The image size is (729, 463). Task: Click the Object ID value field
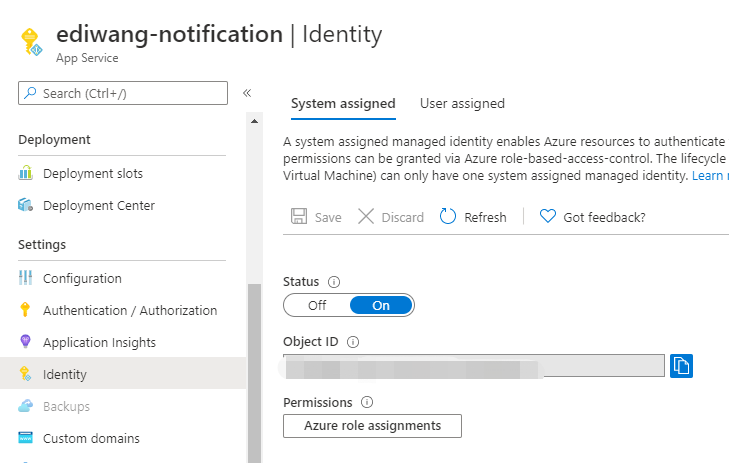(474, 366)
